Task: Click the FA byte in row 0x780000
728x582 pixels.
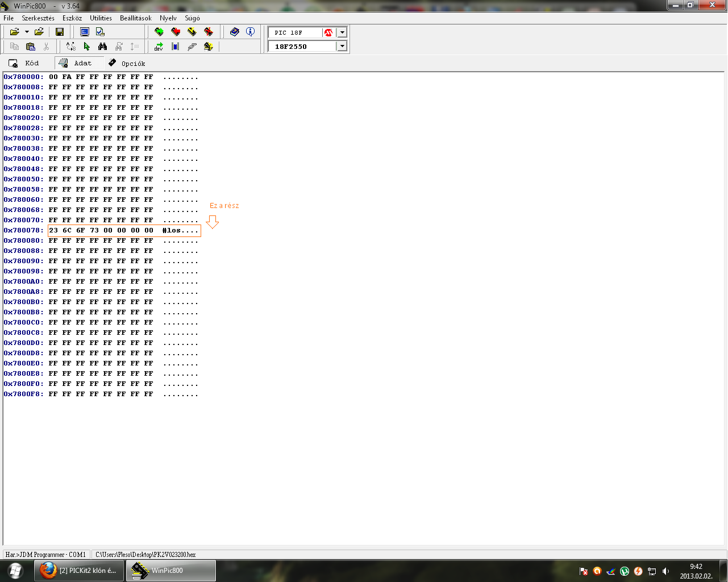Action: click(67, 77)
